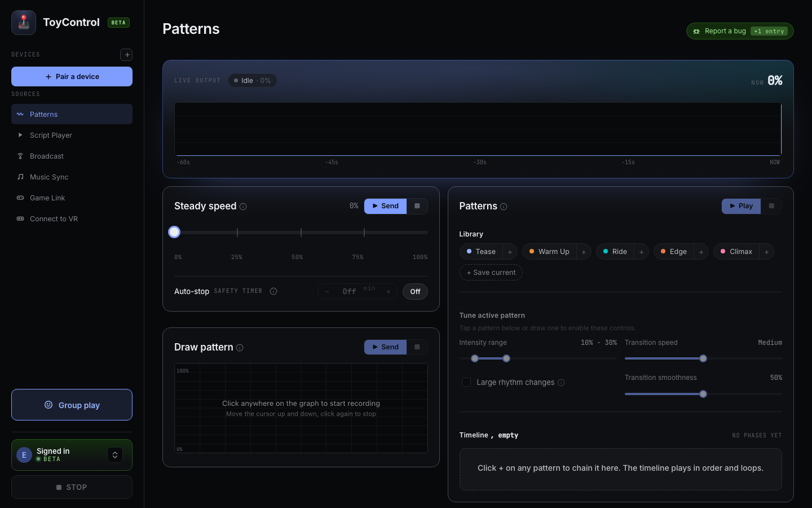Screen dimensions: 812x508
Task: Enable the Large rhythm changes checkbox
Action: pyautogui.click(x=466, y=382)
